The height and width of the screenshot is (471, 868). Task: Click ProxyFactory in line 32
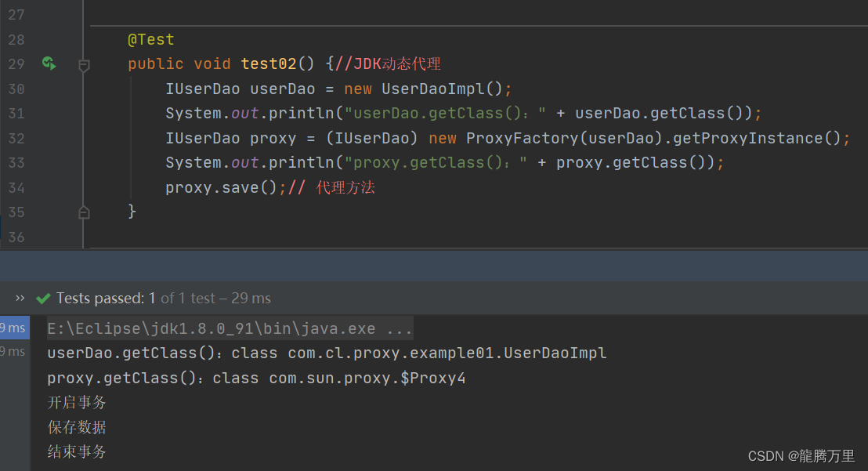tap(522, 139)
